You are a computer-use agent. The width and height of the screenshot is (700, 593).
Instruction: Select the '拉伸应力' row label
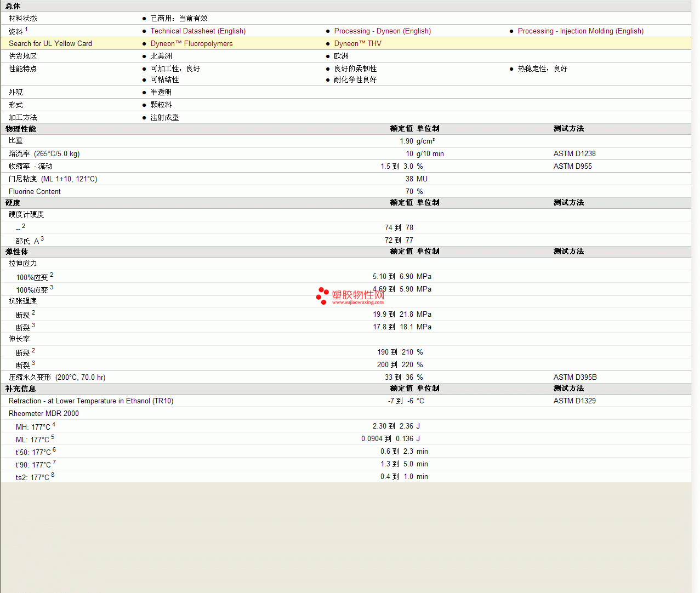point(23,264)
